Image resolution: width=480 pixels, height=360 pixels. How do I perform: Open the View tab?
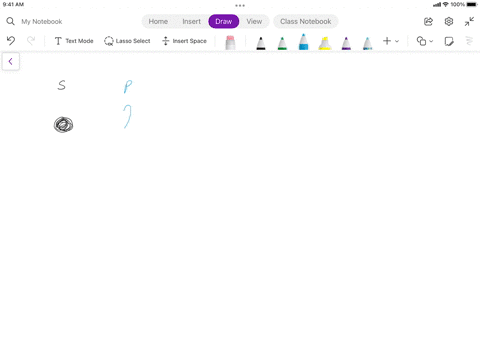tap(254, 21)
